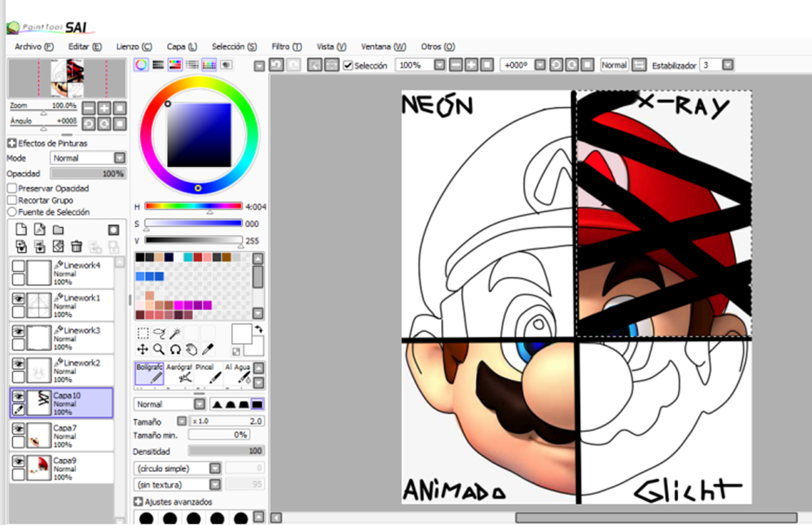This screenshot has width=812, height=525.
Task: Choose the Agua watercolor brush
Action: pos(237,374)
